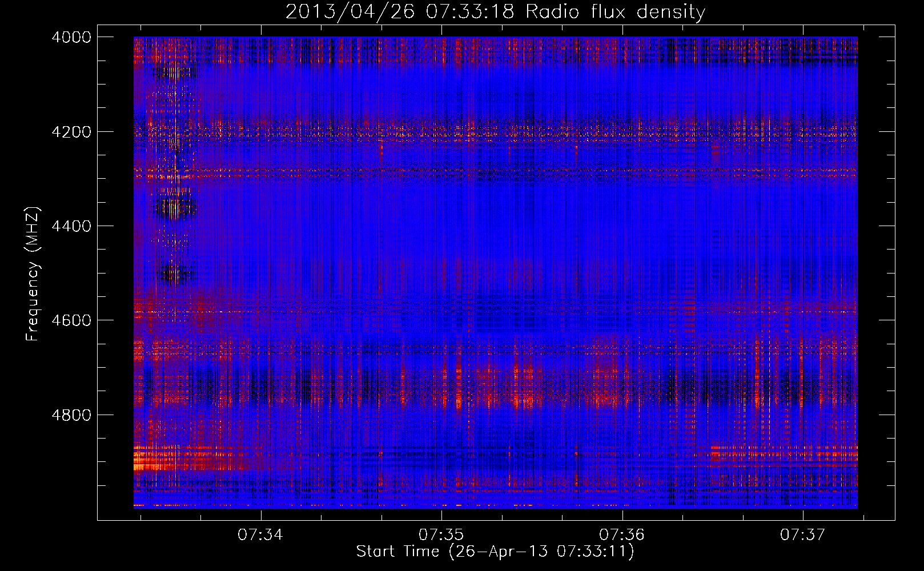This screenshot has height=571, width=924.
Task: Click the "Start Time (26-Apr-13 07:33:11)" axis label
Action: click(x=495, y=552)
